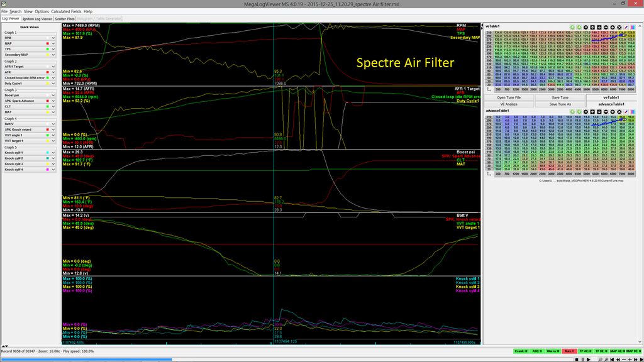Screen dimensions: 644x362
Task: Click the red pen icon in veTable1 toolbar
Action: [x=626, y=27]
